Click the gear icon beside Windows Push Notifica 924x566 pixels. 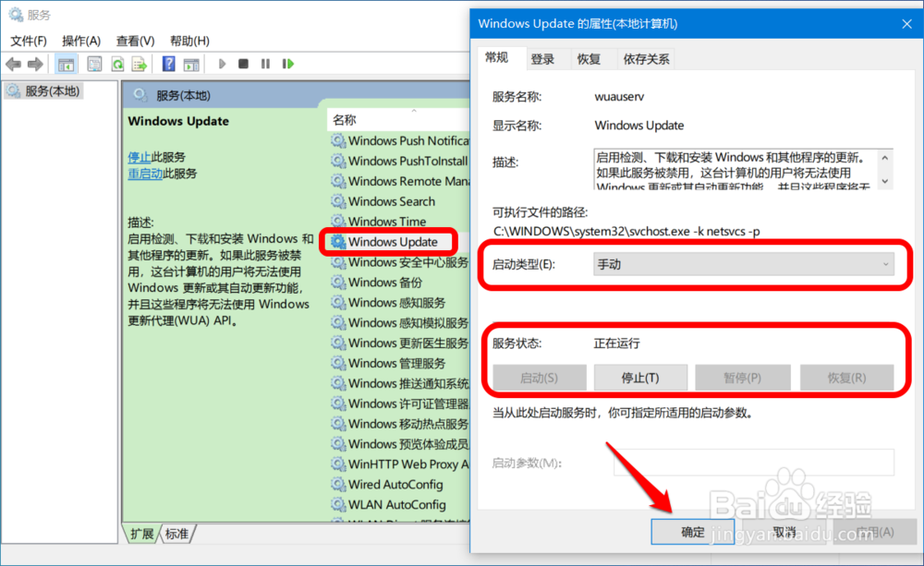(x=338, y=140)
